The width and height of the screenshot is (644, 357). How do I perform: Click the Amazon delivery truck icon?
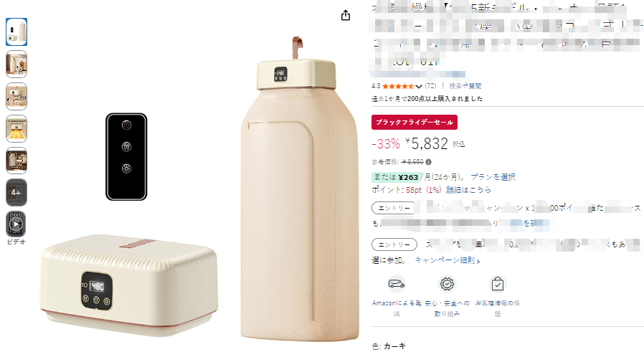click(397, 284)
